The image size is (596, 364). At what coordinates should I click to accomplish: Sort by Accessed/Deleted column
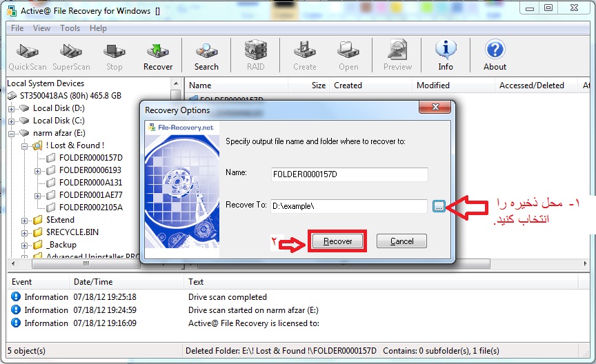click(537, 85)
